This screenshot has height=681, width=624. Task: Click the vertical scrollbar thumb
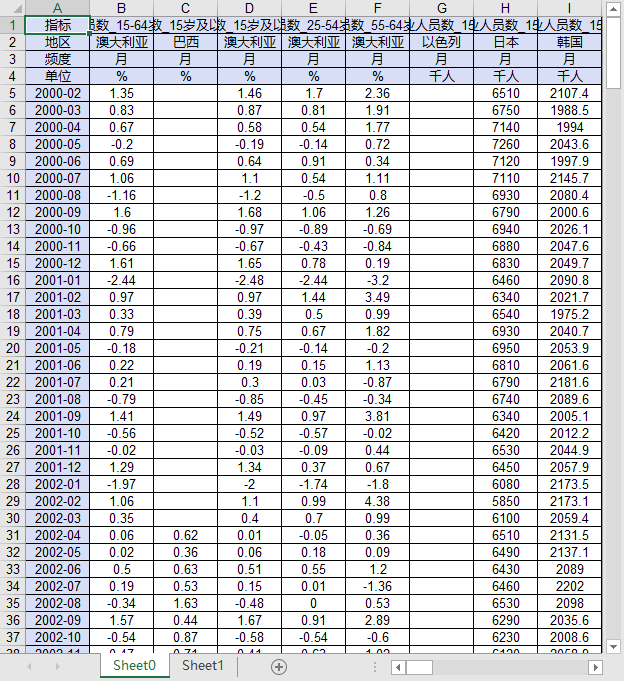tap(613, 53)
